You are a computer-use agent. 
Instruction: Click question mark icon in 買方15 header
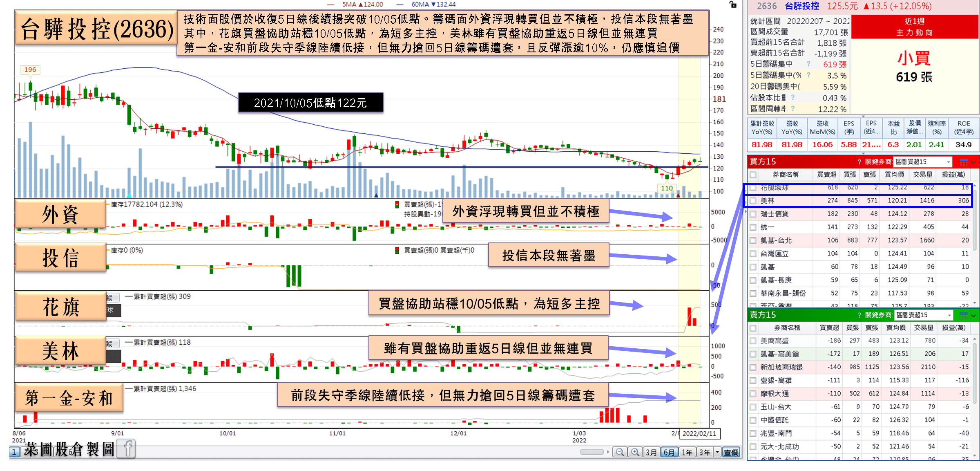[x=859, y=162]
